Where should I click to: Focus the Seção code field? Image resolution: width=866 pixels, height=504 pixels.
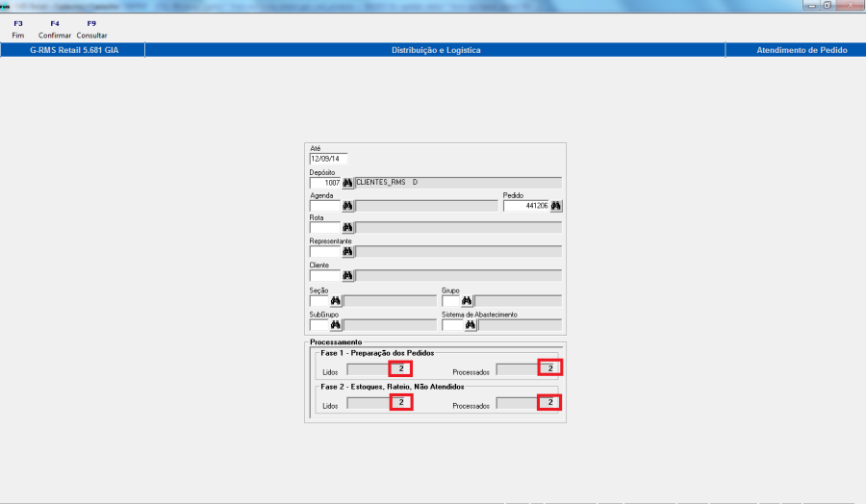coord(319,301)
